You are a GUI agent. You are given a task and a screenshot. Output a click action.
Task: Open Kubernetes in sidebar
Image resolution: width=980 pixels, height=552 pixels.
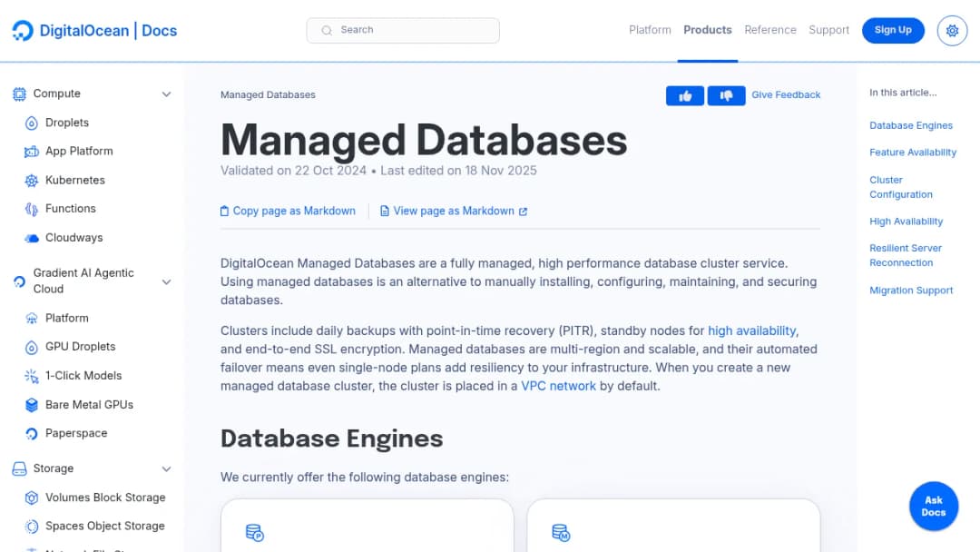(75, 181)
